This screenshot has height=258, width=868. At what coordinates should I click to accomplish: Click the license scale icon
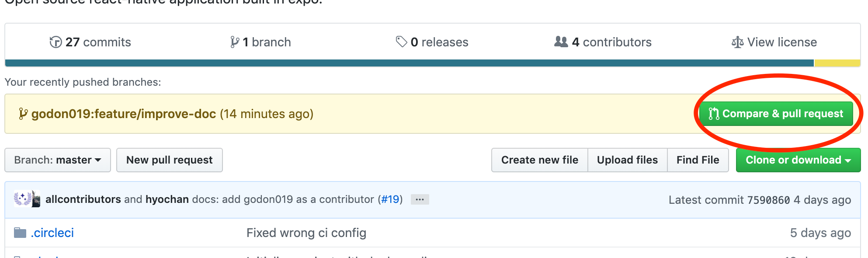pos(737,42)
